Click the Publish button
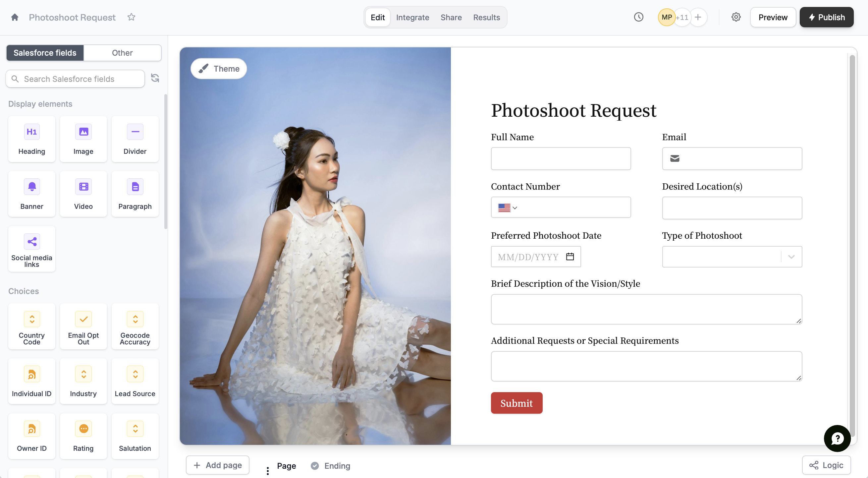Image resolution: width=868 pixels, height=478 pixels. [x=826, y=17]
